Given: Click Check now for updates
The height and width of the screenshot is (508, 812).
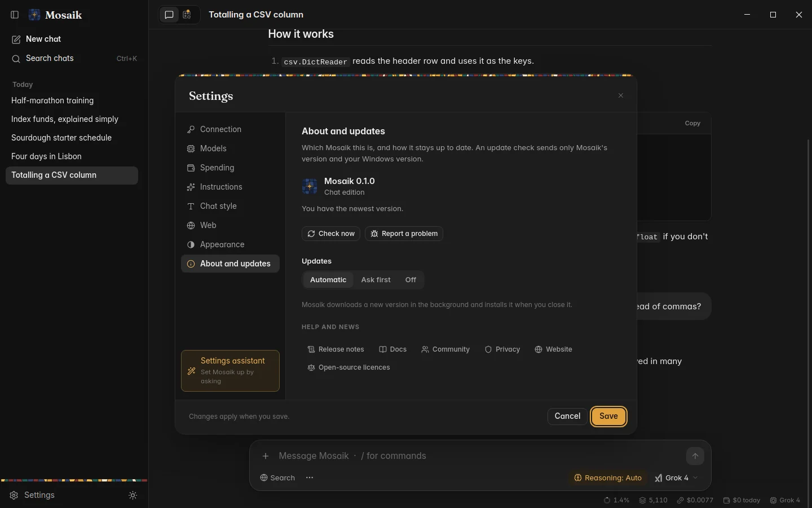Looking at the screenshot, I should coord(331,234).
